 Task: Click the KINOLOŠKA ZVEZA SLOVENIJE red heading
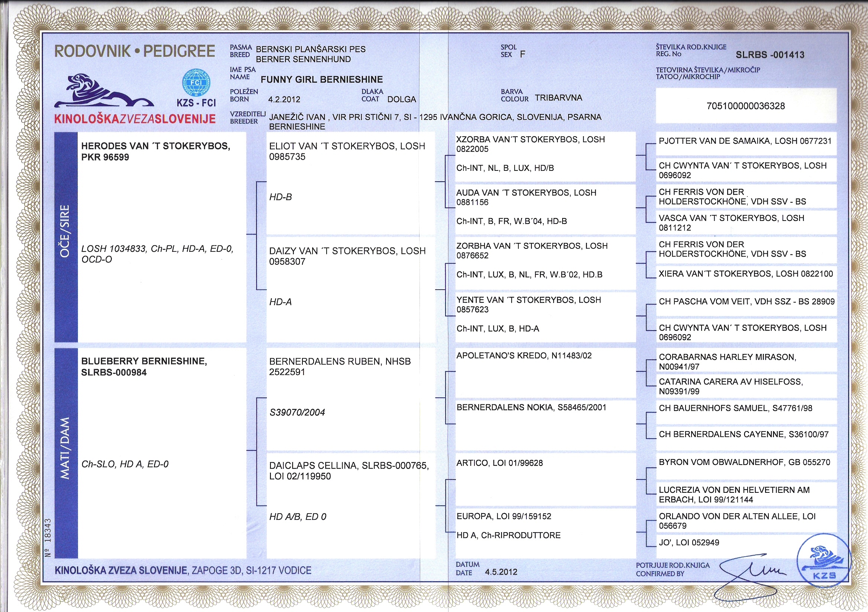tap(135, 119)
